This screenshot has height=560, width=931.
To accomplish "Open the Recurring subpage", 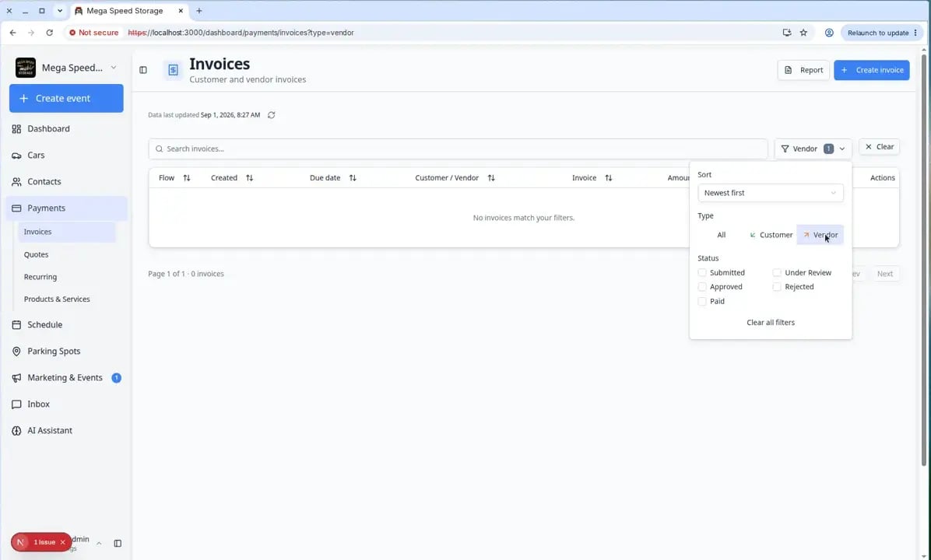I will [40, 277].
